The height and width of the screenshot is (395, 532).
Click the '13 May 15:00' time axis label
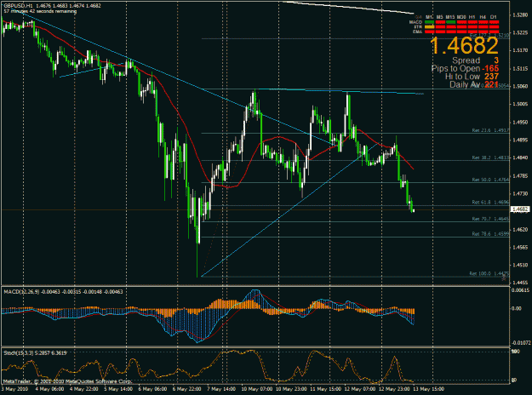pos(428,389)
